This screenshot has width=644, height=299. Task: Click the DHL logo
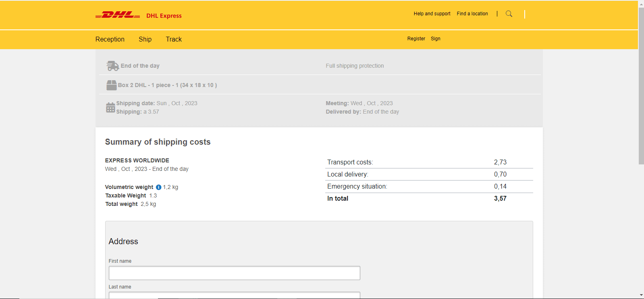(117, 15)
